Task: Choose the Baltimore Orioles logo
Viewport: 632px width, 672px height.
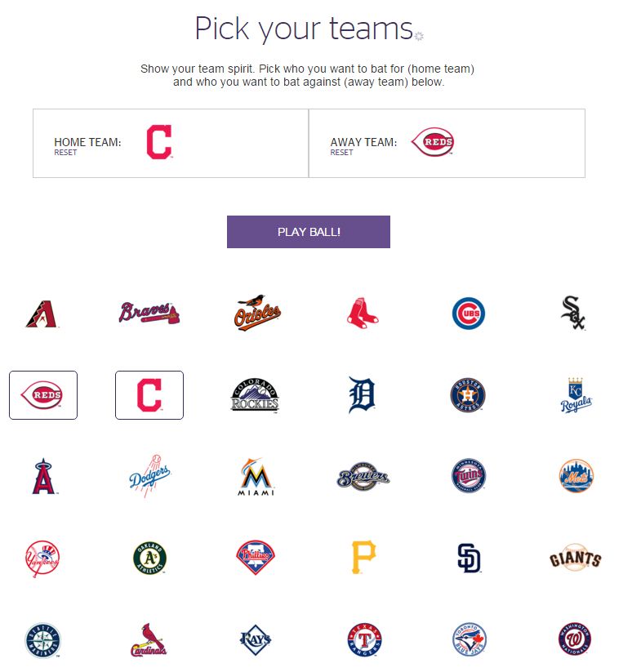Action: pyautogui.click(x=258, y=314)
